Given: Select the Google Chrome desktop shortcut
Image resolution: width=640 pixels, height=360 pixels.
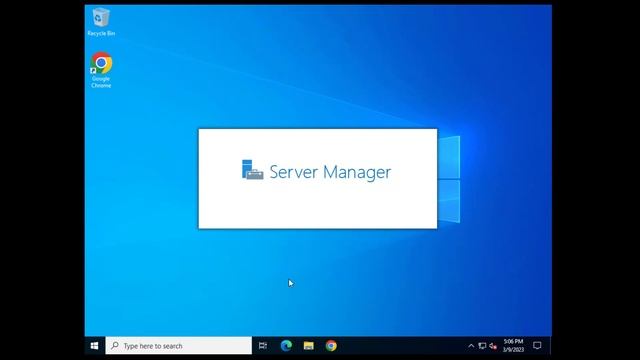Looking at the screenshot, I should point(101,70).
